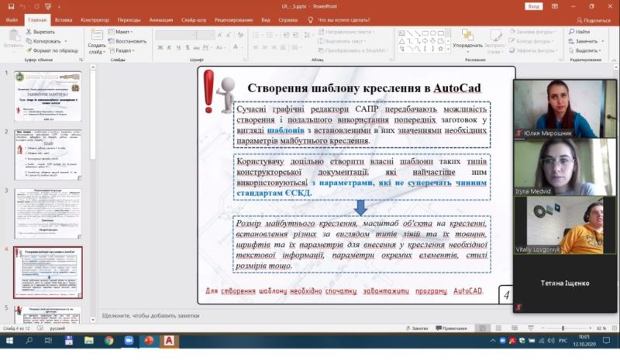Open Google Chrome from taskbar
This screenshot has width=620, height=364.
(108, 340)
